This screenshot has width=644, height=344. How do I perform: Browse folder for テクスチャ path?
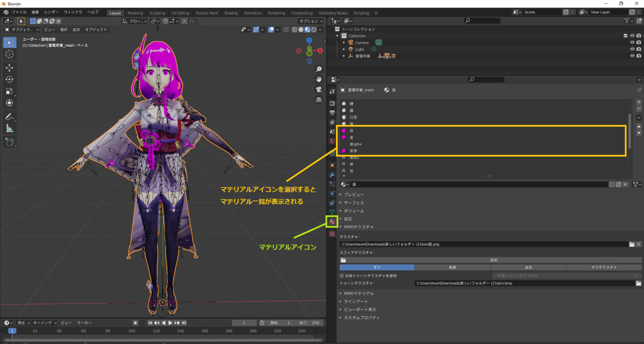tap(632, 244)
